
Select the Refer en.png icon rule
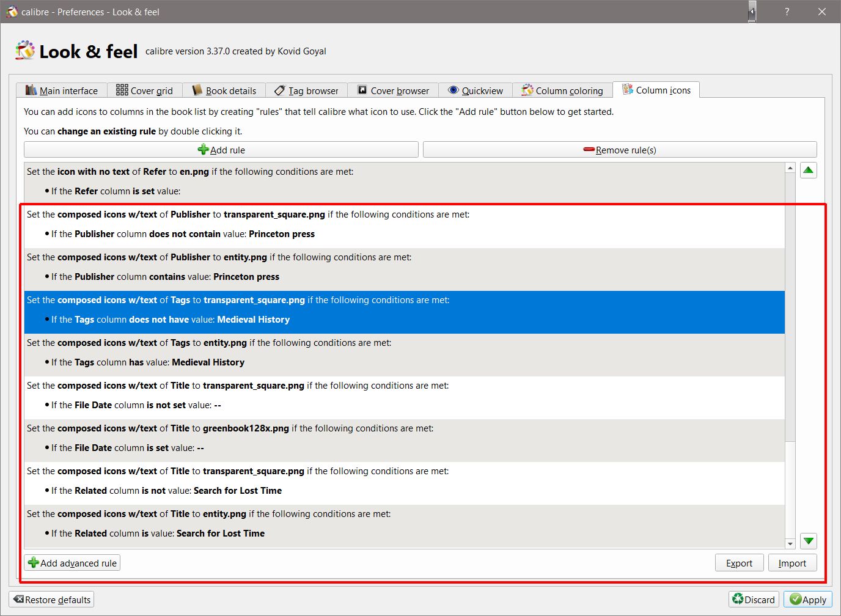405,184
